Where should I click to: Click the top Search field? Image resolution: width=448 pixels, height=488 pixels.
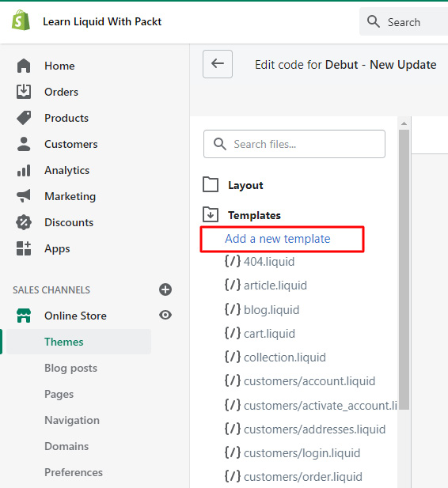pos(404,21)
